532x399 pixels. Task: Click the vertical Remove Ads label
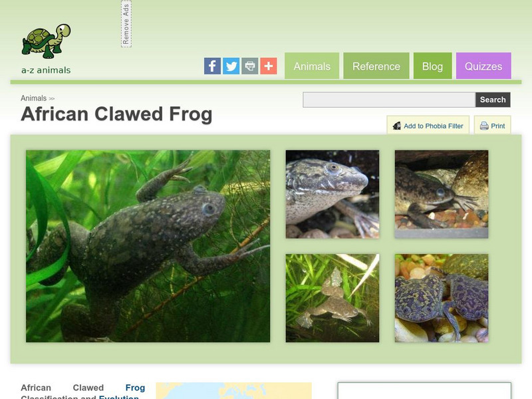pyautogui.click(x=126, y=24)
